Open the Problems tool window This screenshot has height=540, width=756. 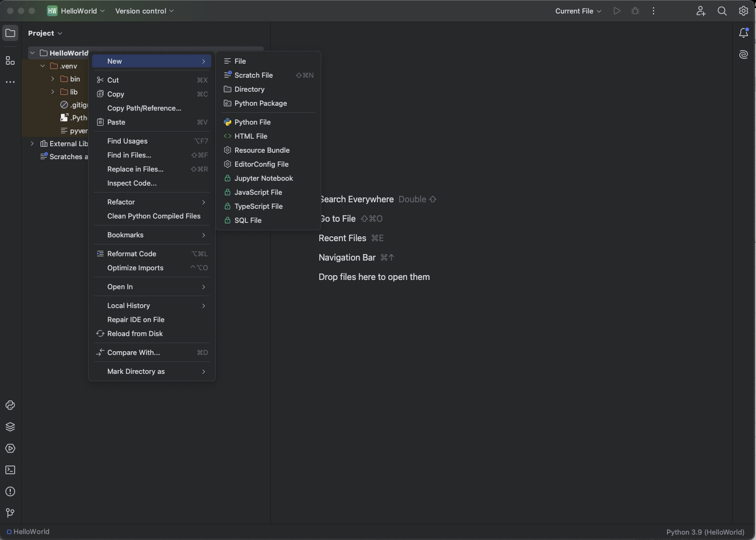[x=10, y=491]
